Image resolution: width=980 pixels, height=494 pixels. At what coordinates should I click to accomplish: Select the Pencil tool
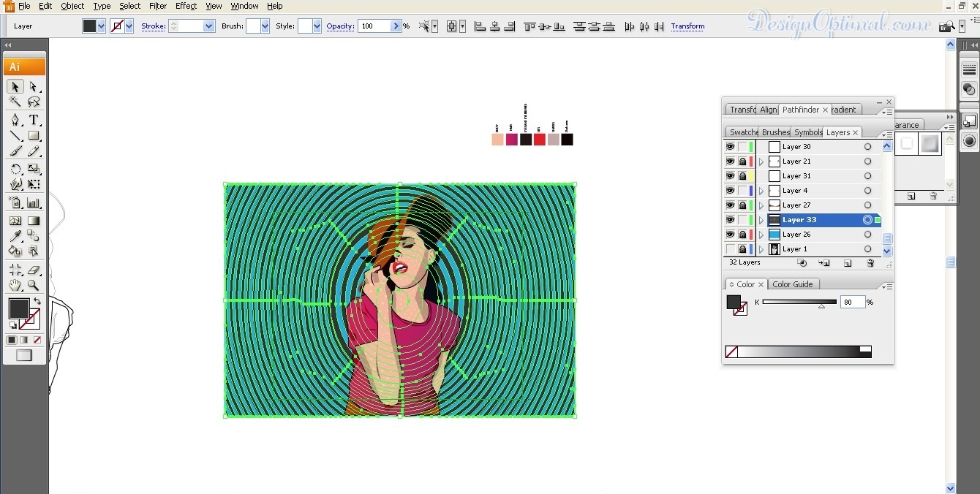point(34,151)
